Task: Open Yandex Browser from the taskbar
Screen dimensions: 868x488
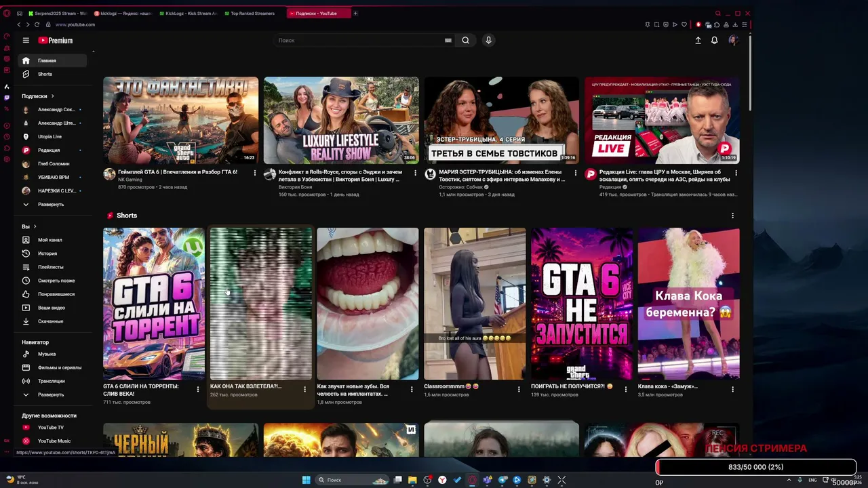Action: coord(442,480)
